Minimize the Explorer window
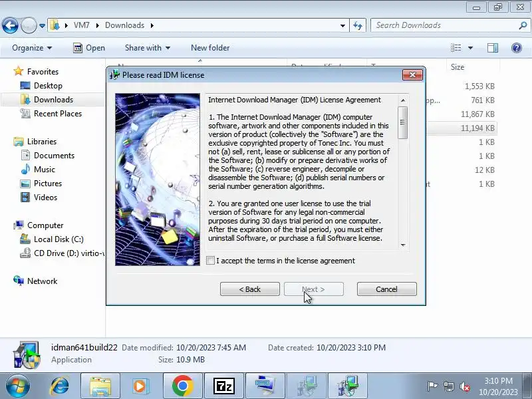The image size is (532, 399). (x=476, y=7)
